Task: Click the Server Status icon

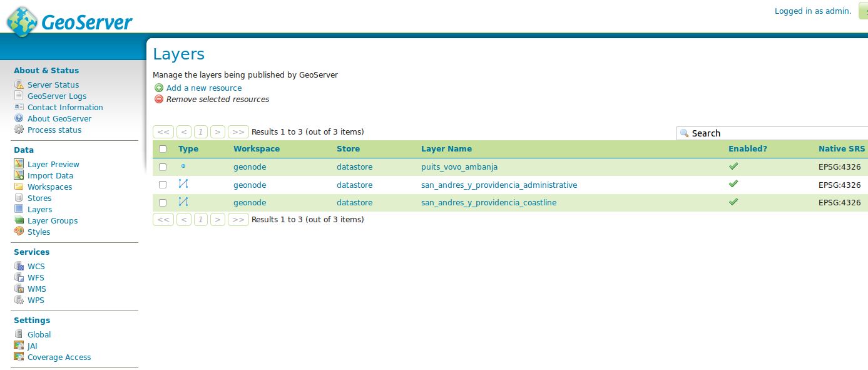Action: pos(19,85)
